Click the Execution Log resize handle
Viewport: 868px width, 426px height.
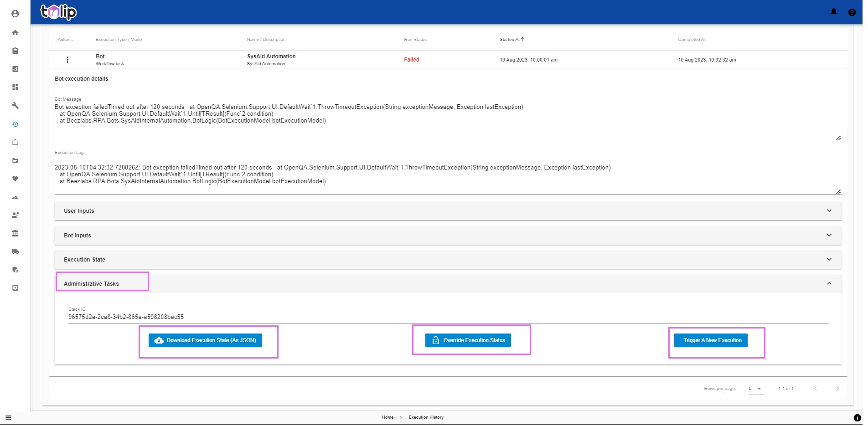tap(838, 192)
